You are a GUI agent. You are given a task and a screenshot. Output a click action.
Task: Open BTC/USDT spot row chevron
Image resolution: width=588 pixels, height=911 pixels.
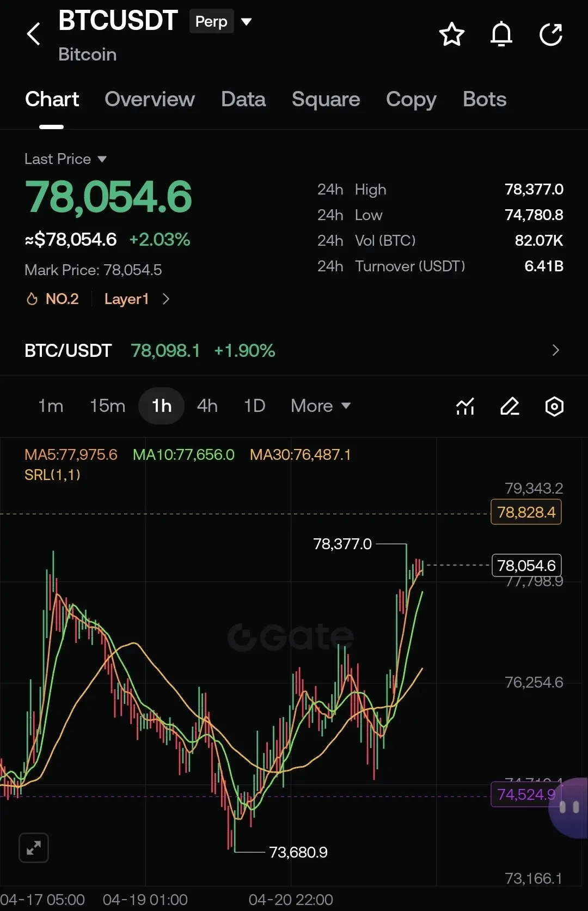[x=555, y=350]
